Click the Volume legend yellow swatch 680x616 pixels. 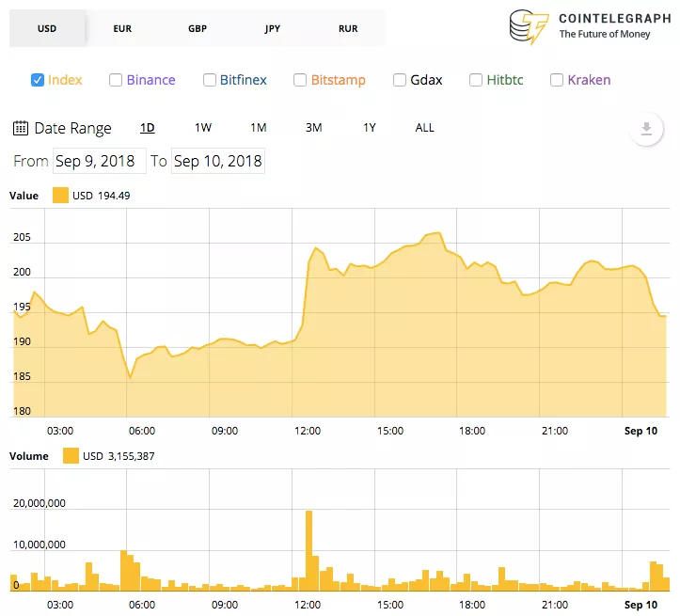[x=71, y=455]
